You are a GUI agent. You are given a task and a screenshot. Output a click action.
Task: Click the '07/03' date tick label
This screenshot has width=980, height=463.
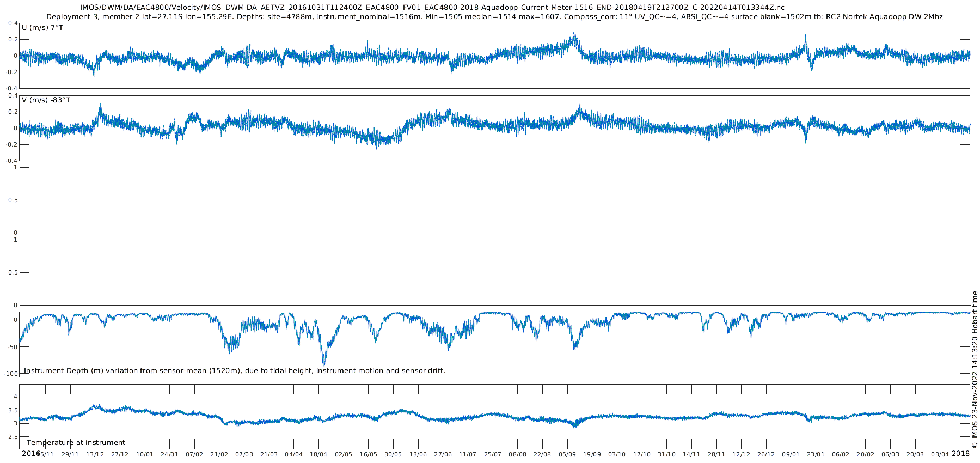click(244, 454)
